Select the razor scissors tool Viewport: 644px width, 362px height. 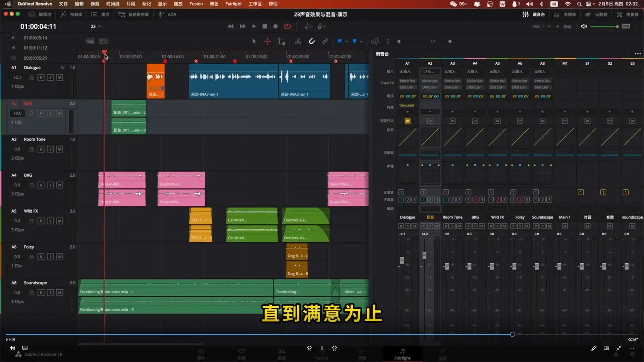[298, 41]
